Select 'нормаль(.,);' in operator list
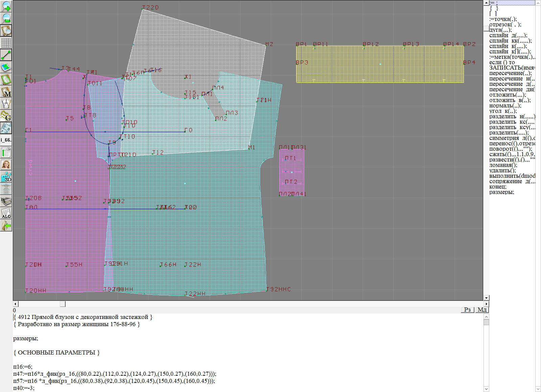This screenshot has height=392, width=541. point(505,105)
